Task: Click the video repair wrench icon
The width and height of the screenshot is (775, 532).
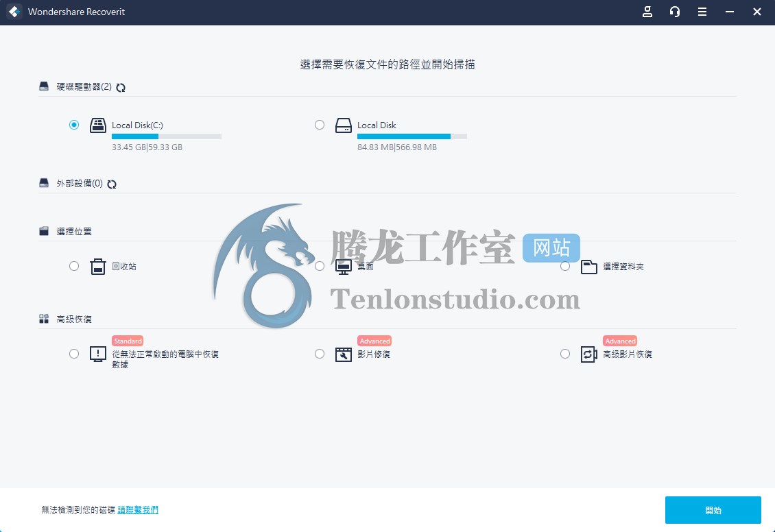Action: [x=344, y=354]
